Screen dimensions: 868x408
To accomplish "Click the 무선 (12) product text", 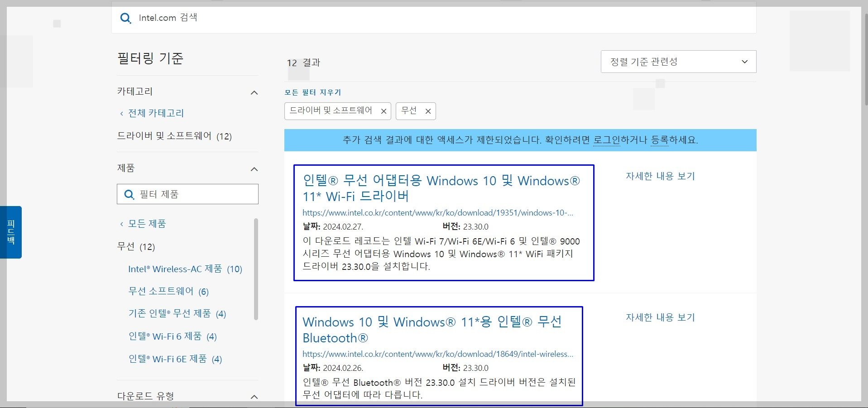I will coord(136,246).
